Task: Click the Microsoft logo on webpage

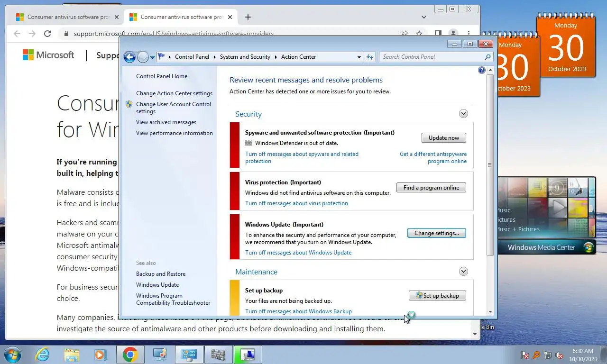Action: pyautogui.click(x=48, y=55)
